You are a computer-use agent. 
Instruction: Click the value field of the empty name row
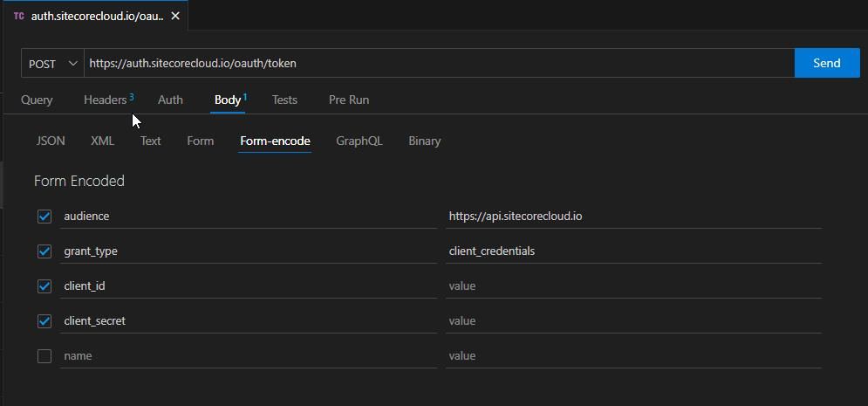tap(633, 356)
